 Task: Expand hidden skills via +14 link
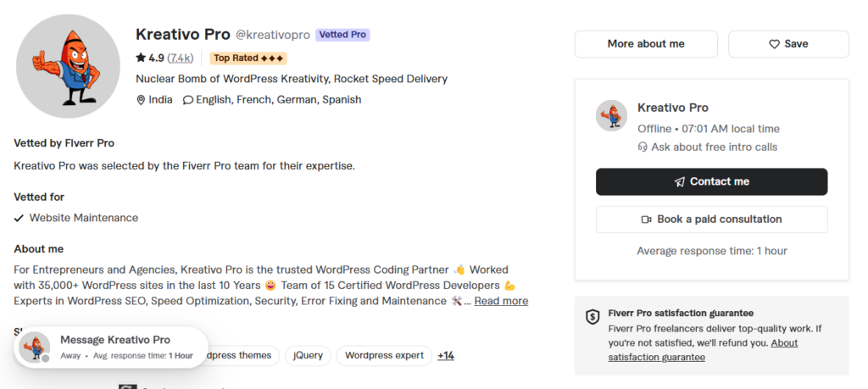[446, 356]
